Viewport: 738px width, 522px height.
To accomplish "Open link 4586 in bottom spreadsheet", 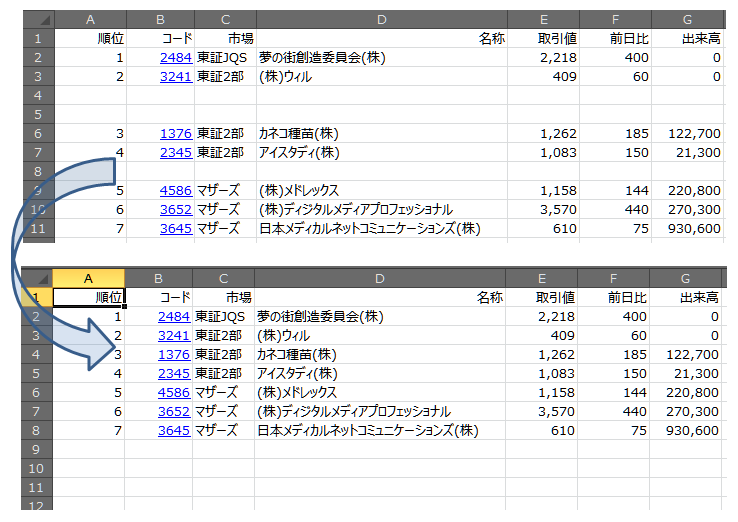I will click(x=174, y=393).
